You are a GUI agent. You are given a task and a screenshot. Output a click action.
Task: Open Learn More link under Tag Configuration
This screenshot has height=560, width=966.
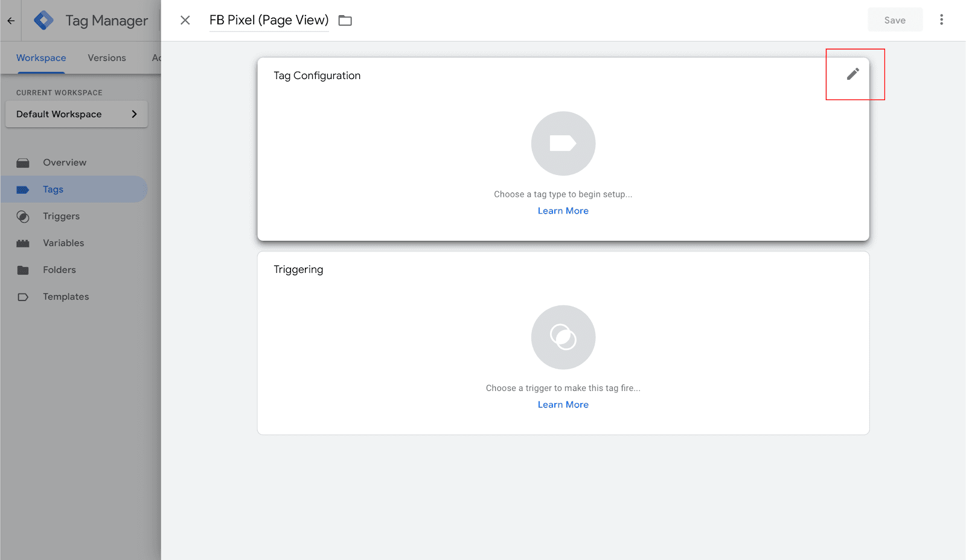[563, 211]
